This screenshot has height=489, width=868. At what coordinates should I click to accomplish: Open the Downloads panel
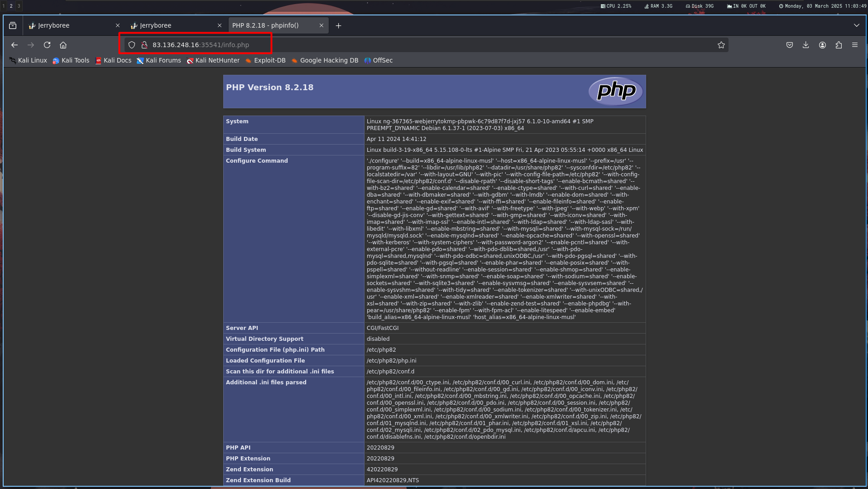click(x=806, y=45)
